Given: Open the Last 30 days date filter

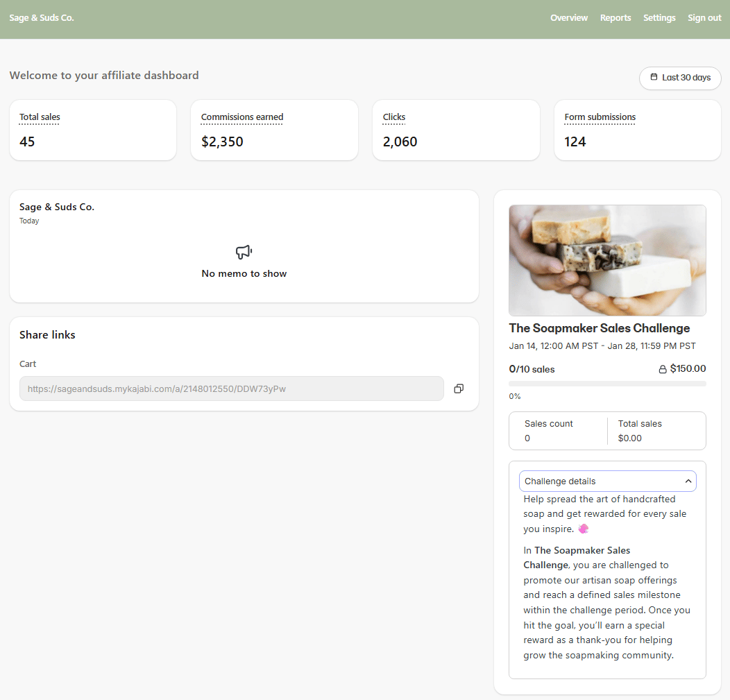Looking at the screenshot, I should [x=680, y=78].
